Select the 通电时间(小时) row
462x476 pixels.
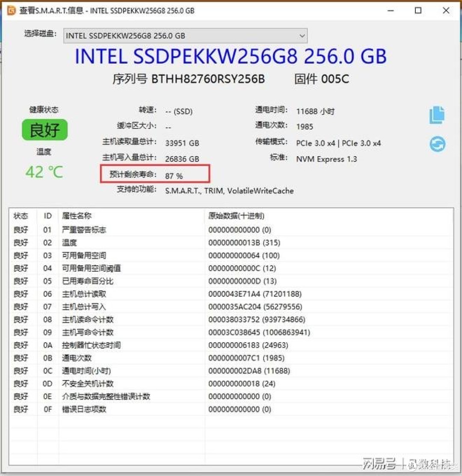(x=231, y=371)
